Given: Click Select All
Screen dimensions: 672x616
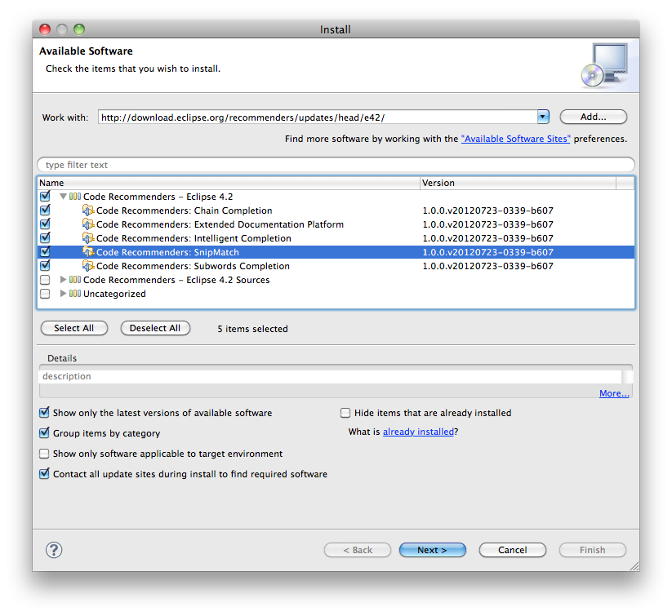Looking at the screenshot, I should [x=73, y=328].
